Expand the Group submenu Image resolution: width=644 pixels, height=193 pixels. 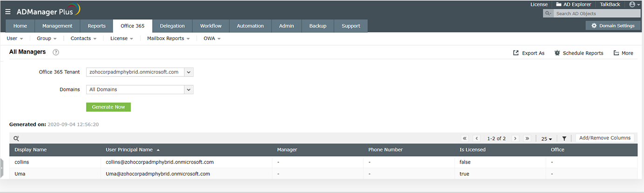point(47,38)
